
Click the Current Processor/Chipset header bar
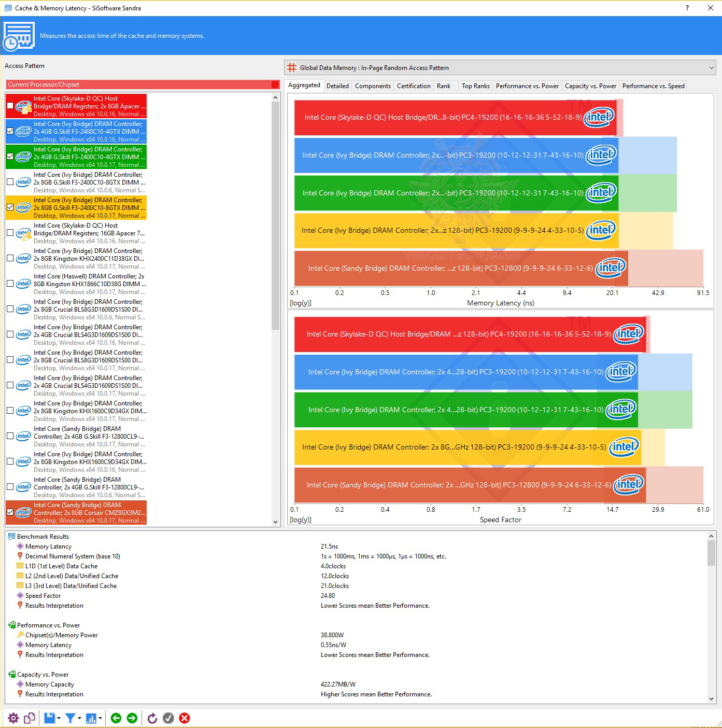[143, 85]
